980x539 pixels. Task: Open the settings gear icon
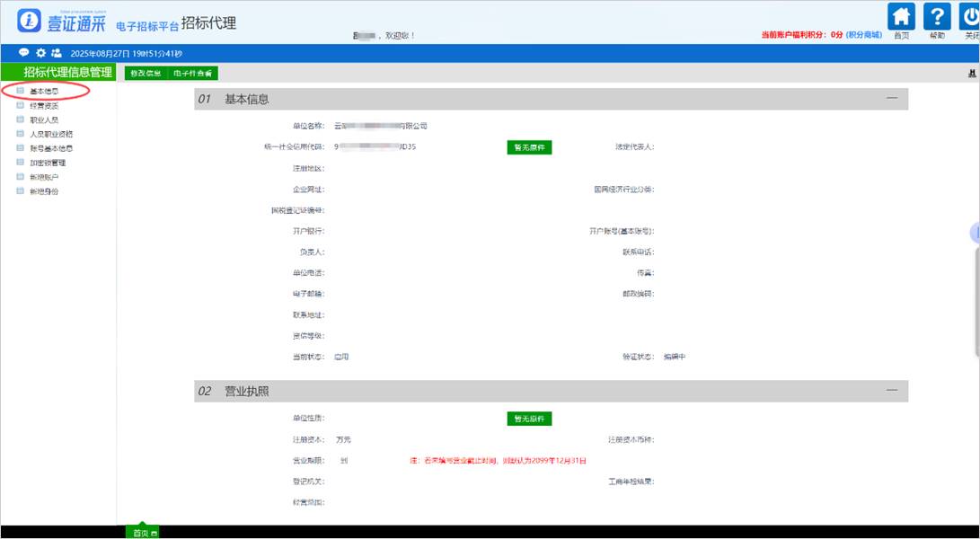tap(40, 53)
